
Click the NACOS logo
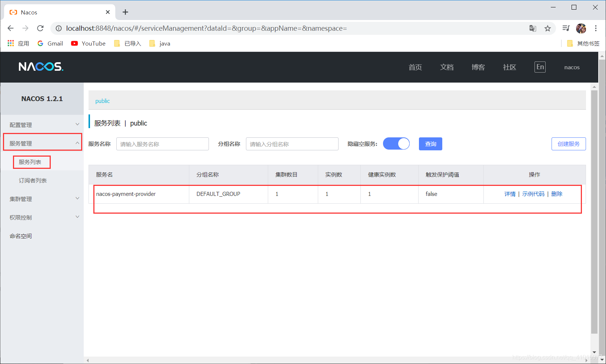(41, 67)
